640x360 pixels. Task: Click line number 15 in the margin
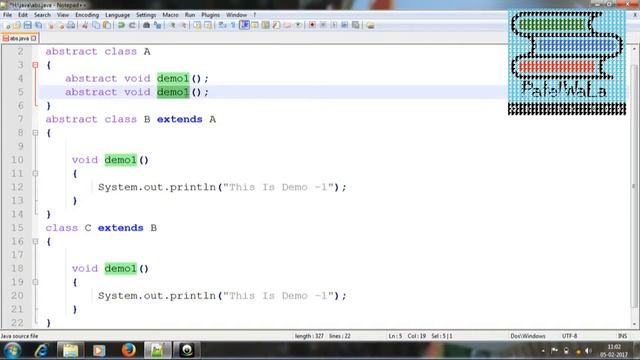[17, 228]
